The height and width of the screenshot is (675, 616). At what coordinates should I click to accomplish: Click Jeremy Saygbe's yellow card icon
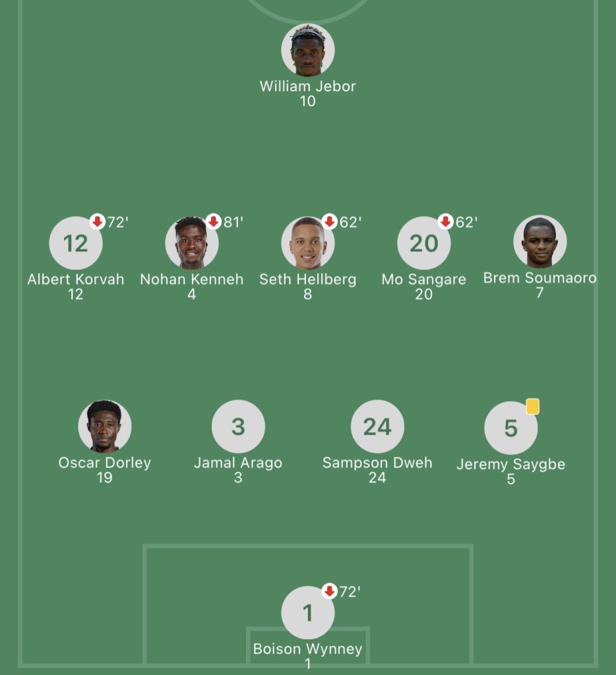pos(532,406)
